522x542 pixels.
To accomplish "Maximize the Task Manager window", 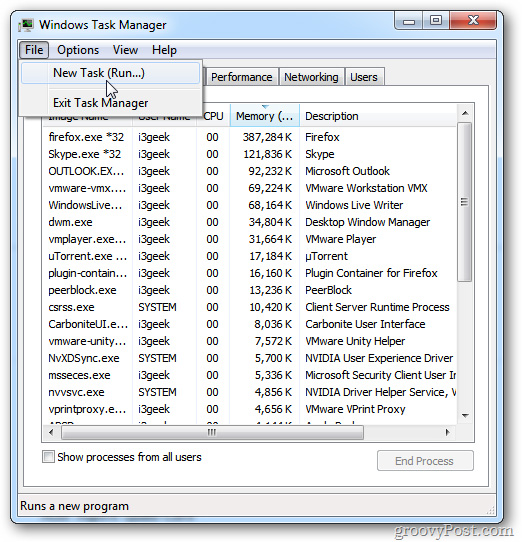I will [436, 21].
